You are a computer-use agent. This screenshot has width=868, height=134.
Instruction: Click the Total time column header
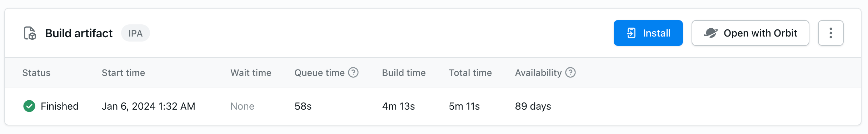coord(470,73)
